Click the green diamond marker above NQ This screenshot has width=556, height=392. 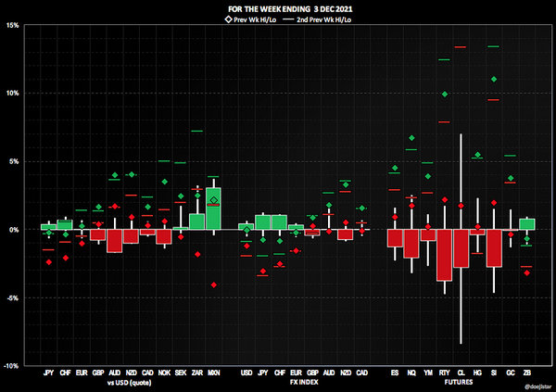click(411, 138)
